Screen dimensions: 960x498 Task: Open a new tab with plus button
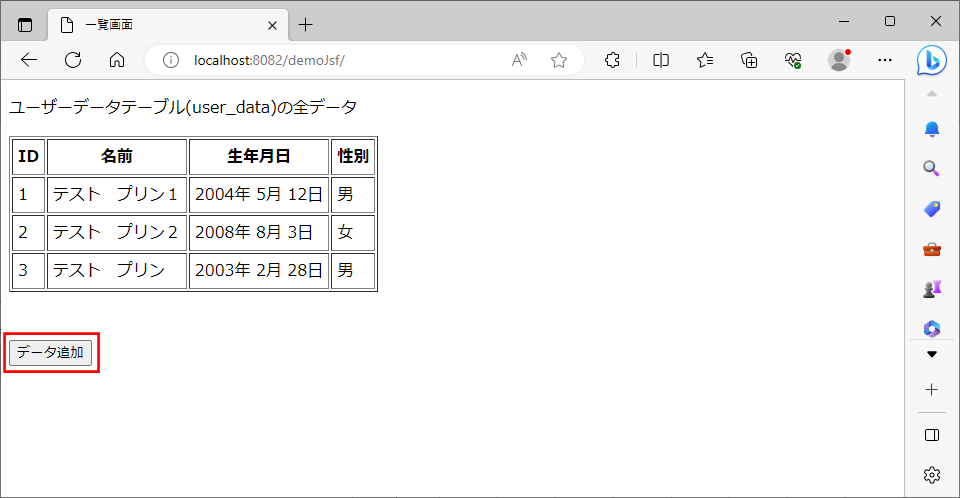pos(306,24)
